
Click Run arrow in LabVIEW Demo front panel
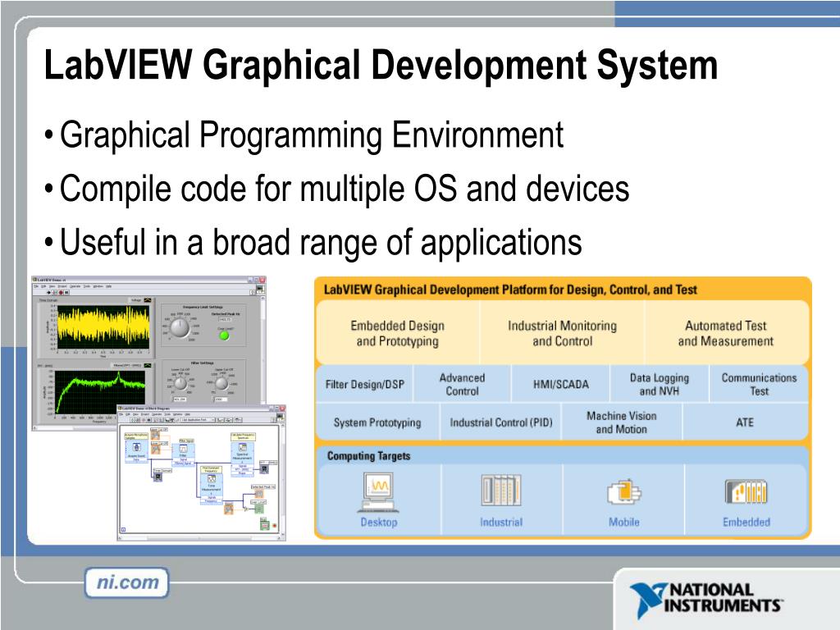point(48,293)
